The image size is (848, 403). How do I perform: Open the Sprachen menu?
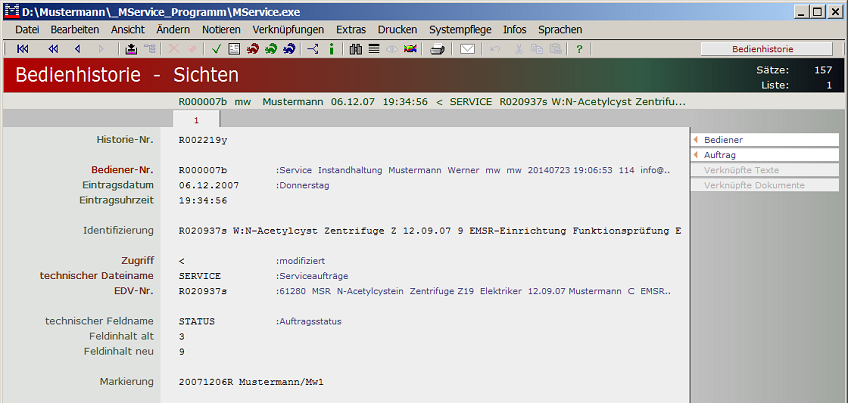pos(560,29)
